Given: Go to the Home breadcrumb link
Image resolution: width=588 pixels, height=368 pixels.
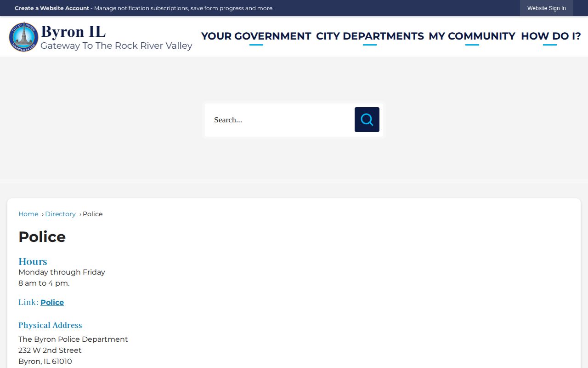Looking at the screenshot, I should tap(28, 214).
